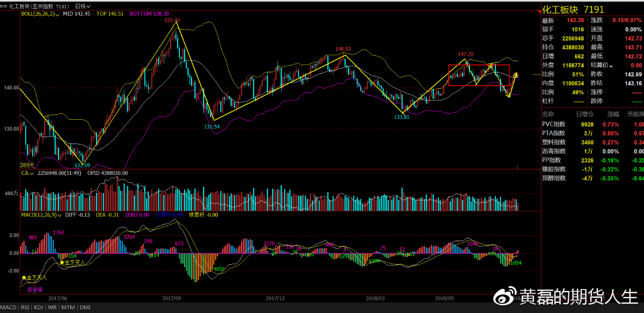Click the TOP 146.51 readout
The height and width of the screenshot is (313, 644).
(110, 14)
